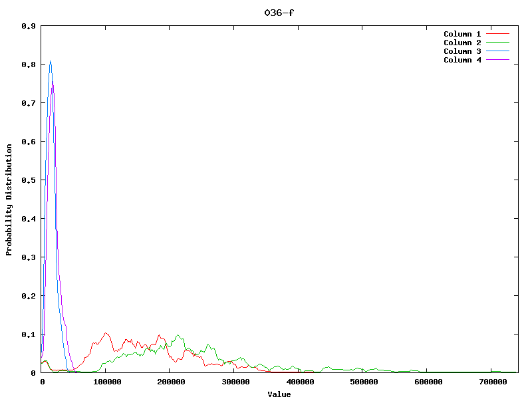
Task: Click the green Column 2 legend line
Action: pos(497,43)
